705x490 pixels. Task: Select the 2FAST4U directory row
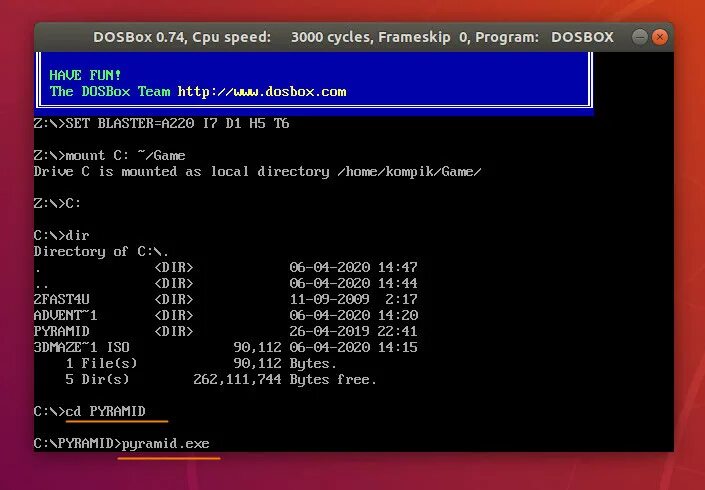[226, 299]
